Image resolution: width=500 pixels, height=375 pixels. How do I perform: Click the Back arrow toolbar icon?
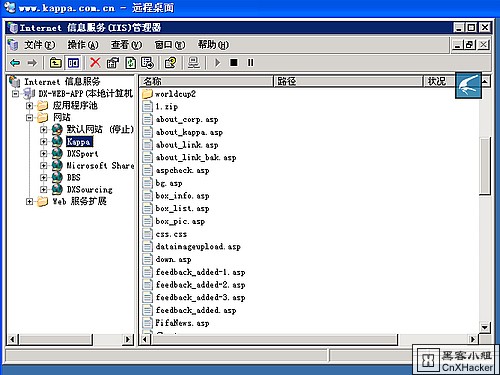pyautogui.click(x=15, y=63)
